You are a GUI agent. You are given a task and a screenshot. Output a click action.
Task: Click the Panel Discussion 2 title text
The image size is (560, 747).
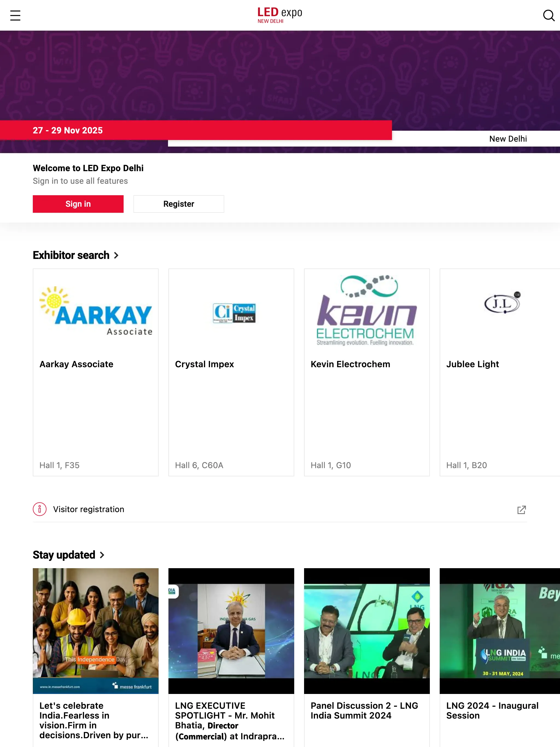coord(364,711)
